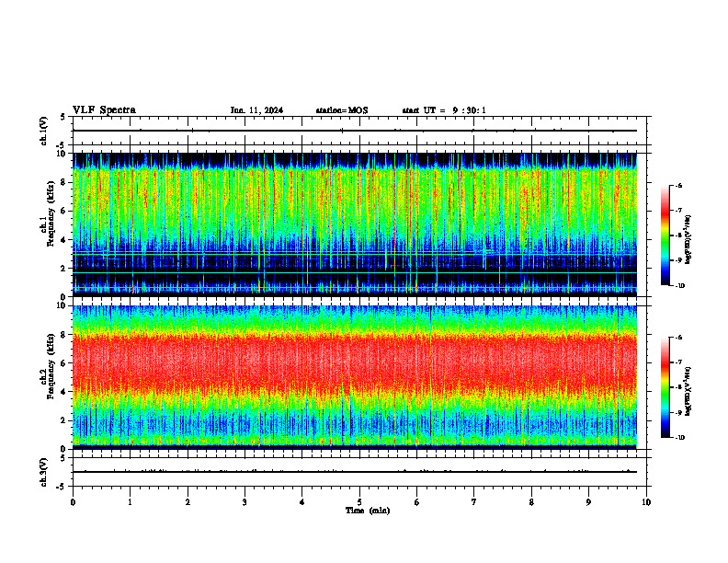728x563 pixels.
Task: Click the "ch.1(V)" waveform axis label
Action: 43,131
